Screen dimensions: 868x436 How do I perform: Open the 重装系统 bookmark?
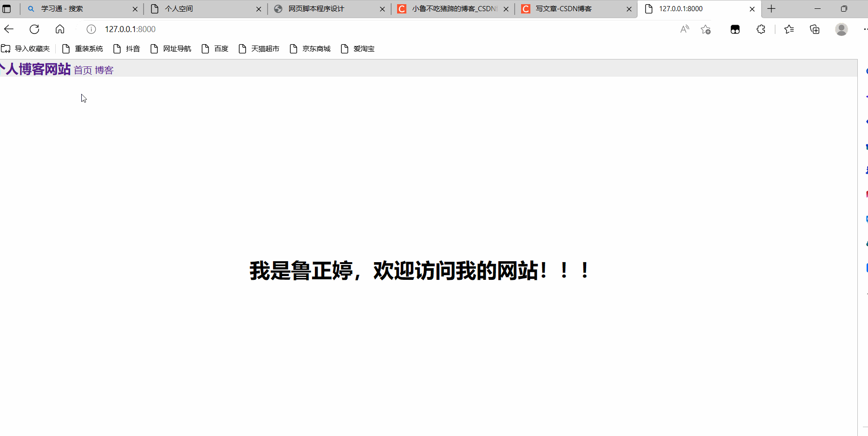[83, 49]
